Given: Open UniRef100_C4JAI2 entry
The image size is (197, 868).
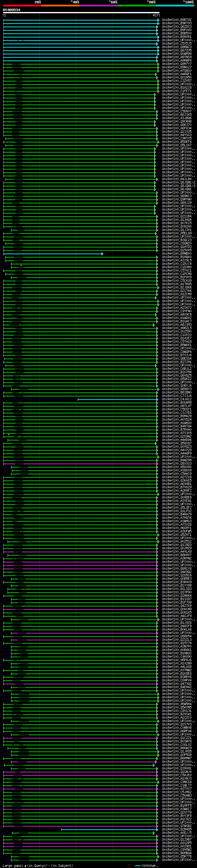Looking at the screenshot, I should (x=176, y=399).
